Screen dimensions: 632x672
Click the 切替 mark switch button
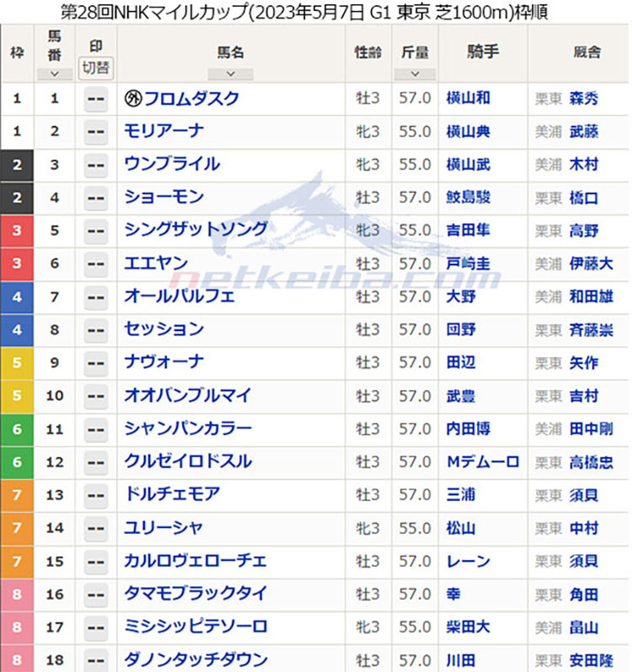point(95,68)
